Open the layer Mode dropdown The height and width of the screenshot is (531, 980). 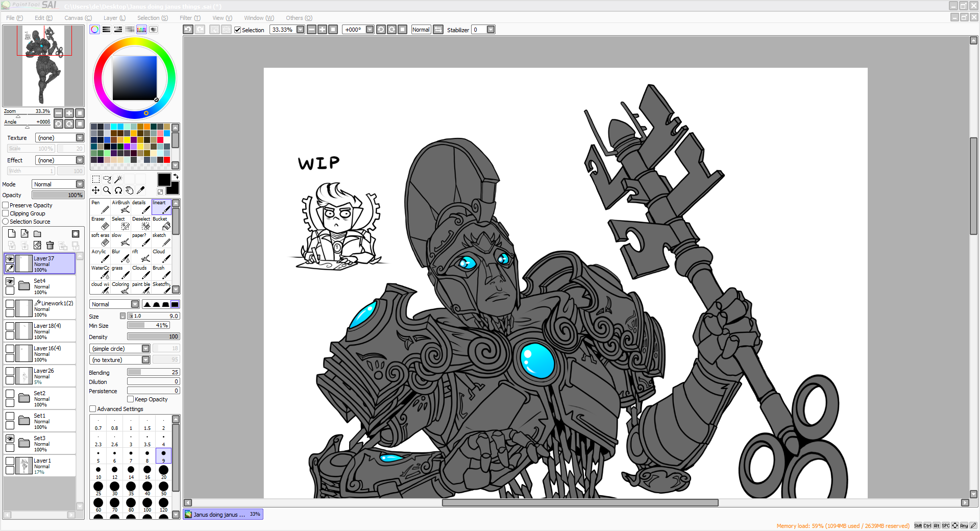(58, 184)
